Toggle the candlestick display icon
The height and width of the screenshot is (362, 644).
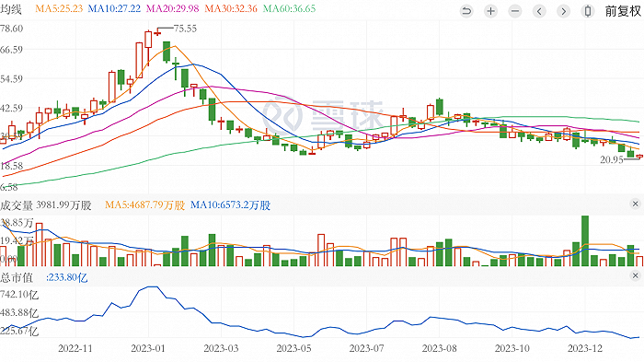[x=588, y=11]
